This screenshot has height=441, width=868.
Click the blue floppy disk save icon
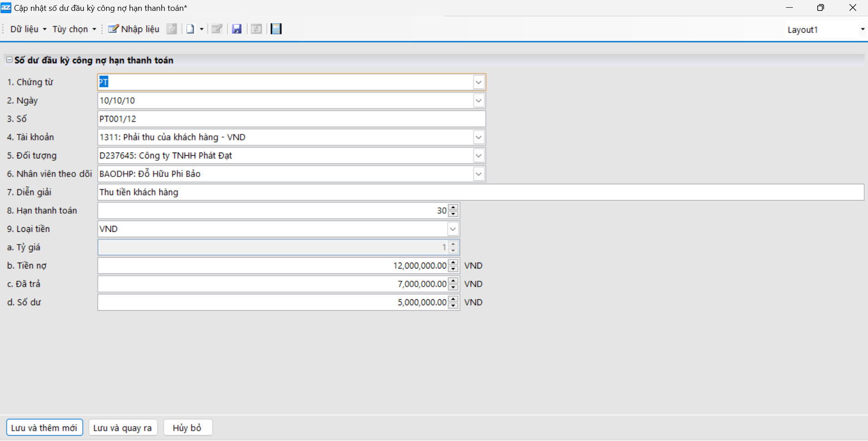point(236,29)
